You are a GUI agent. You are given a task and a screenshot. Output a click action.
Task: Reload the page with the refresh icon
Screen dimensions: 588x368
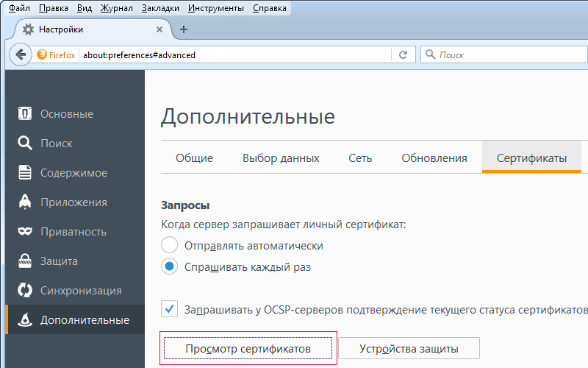click(x=403, y=54)
